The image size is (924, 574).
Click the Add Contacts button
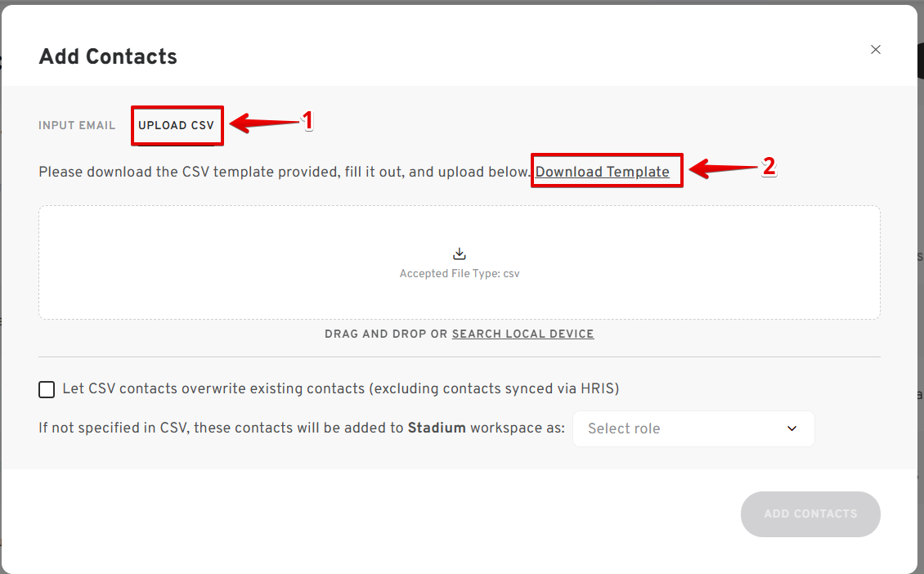[810, 513]
